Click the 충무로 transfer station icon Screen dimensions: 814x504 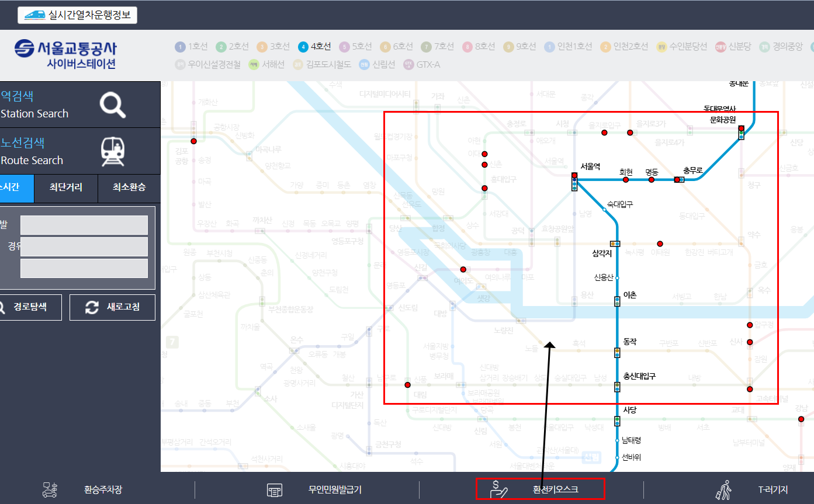[679, 180]
